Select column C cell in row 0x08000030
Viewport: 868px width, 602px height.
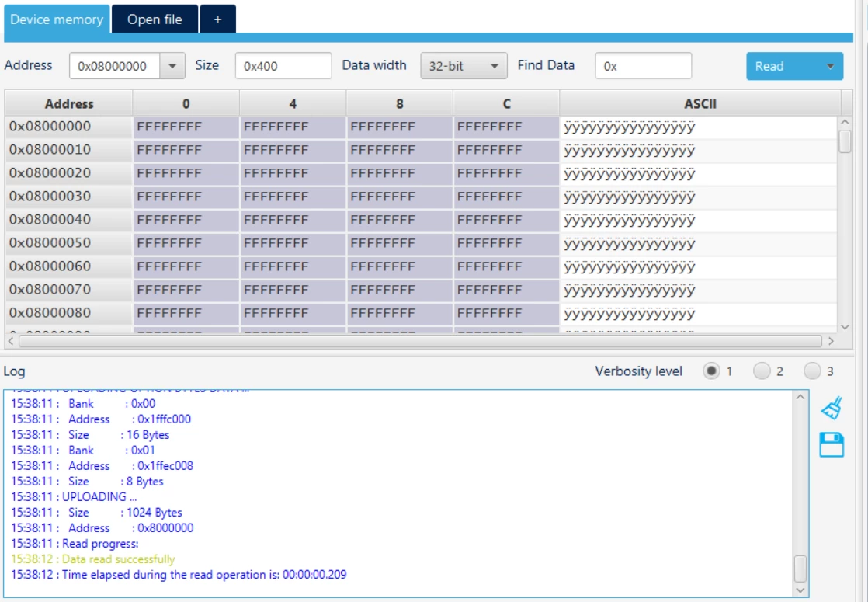(506, 197)
